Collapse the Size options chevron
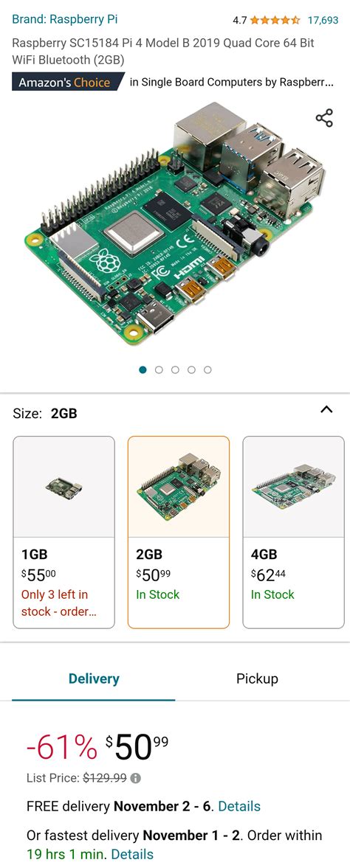This screenshot has width=350, height=868. (326, 409)
